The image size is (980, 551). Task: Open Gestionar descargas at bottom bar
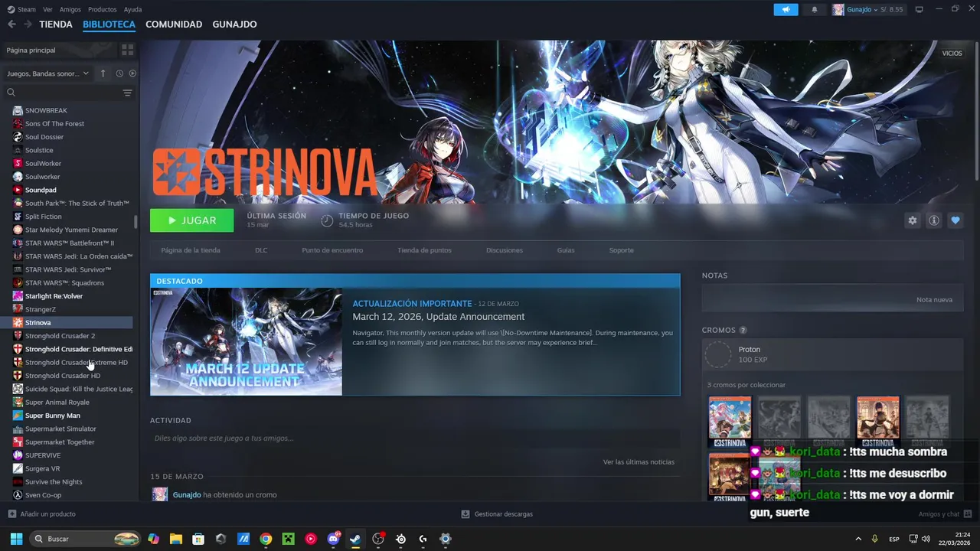click(497, 514)
